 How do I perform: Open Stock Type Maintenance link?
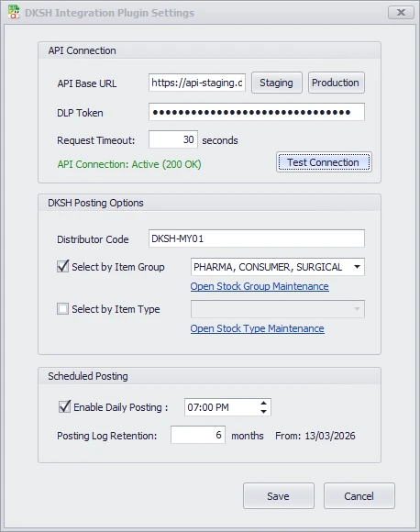(257, 328)
